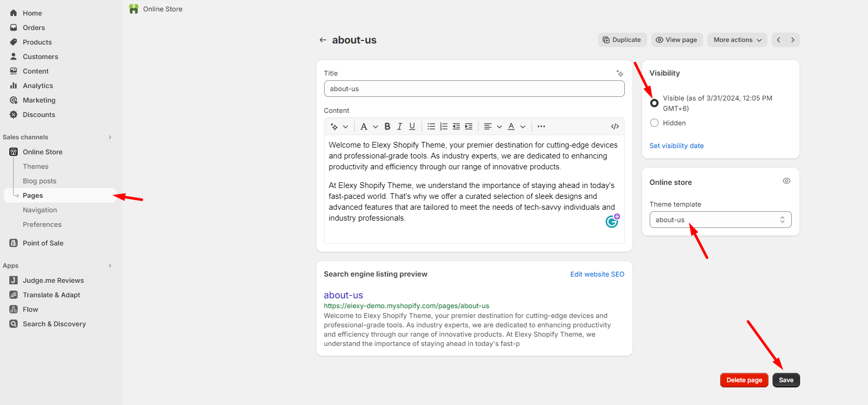Open Discounts section
Image resolution: width=868 pixels, height=405 pixels.
click(x=38, y=114)
